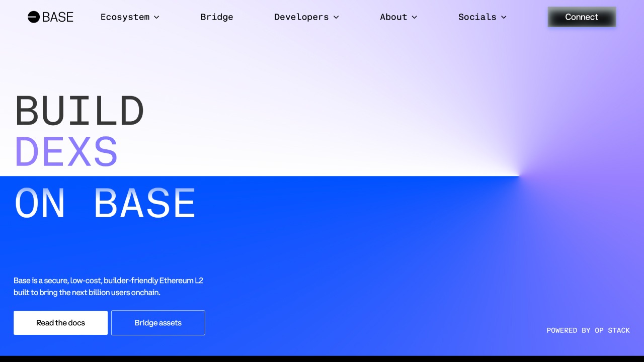Click the Base circle logo icon
This screenshot has width=644, height=362.
point(34,17)
